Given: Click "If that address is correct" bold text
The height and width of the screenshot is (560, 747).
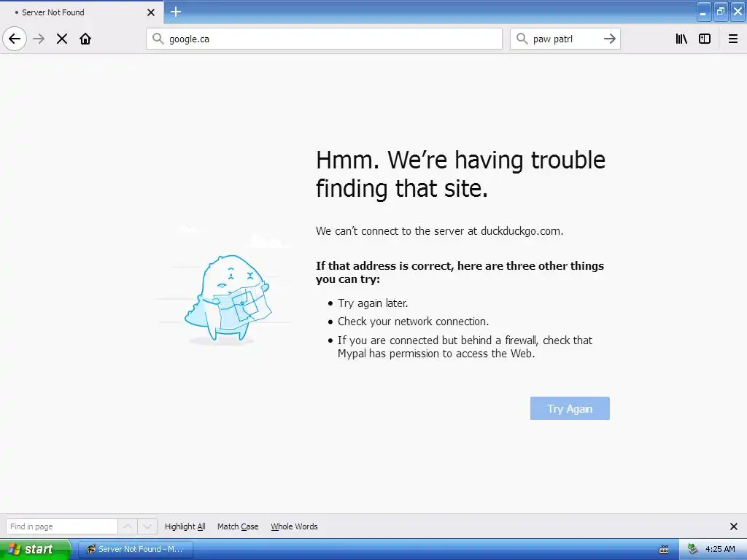Looking at the screenshot, I should coord(460,272).
